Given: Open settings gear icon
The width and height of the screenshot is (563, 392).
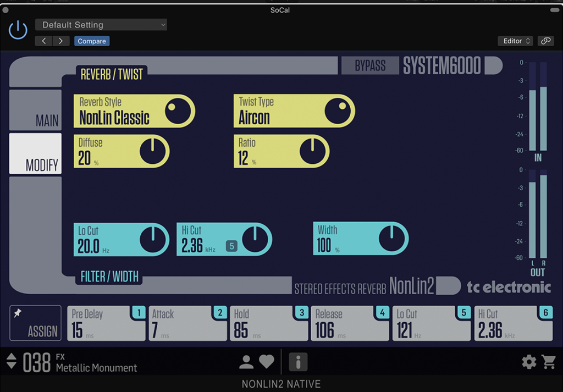Looking at the screenshot, I should pyautogui.click(x=529, y=362).
